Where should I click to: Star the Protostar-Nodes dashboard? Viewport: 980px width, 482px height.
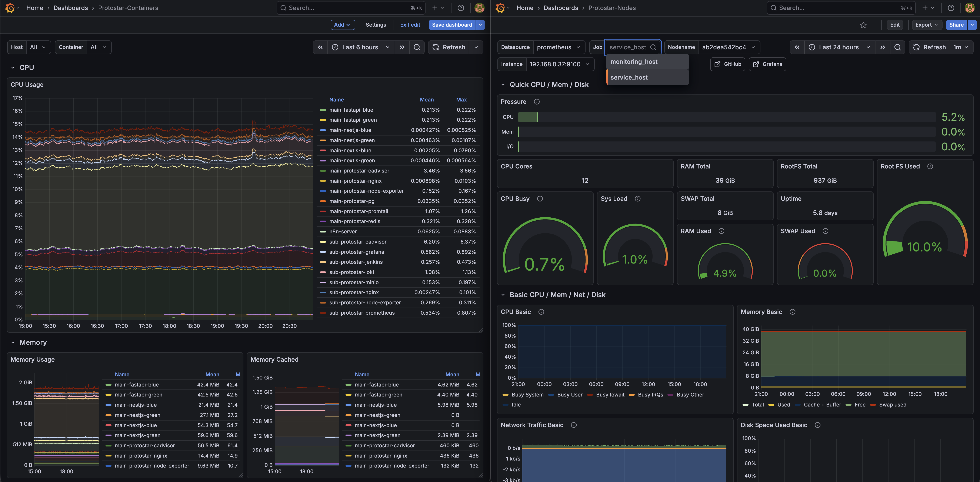click(x=863, y=25)
